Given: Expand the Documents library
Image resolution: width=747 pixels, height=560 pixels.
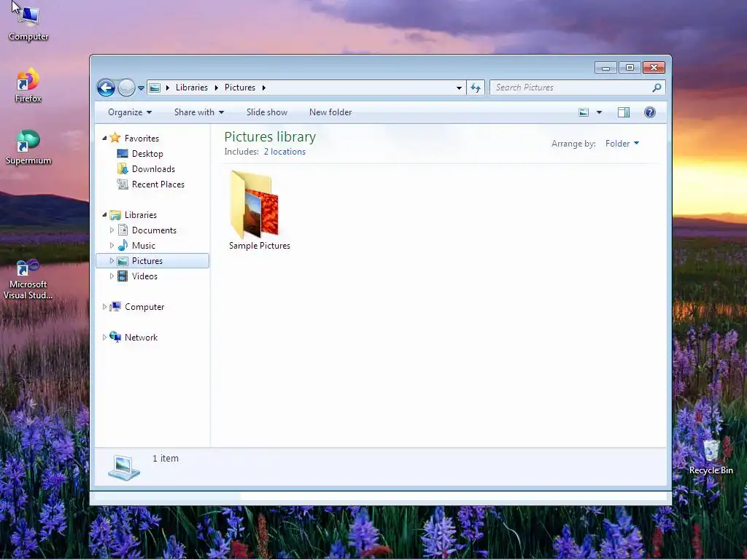Looking at the screenshot, I should 112,230.
